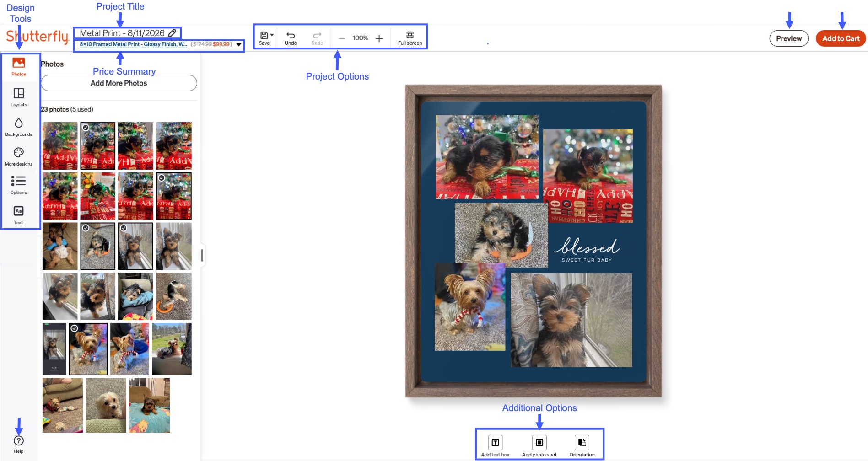Select puppy in diaper thumbnail

(60, 246)
